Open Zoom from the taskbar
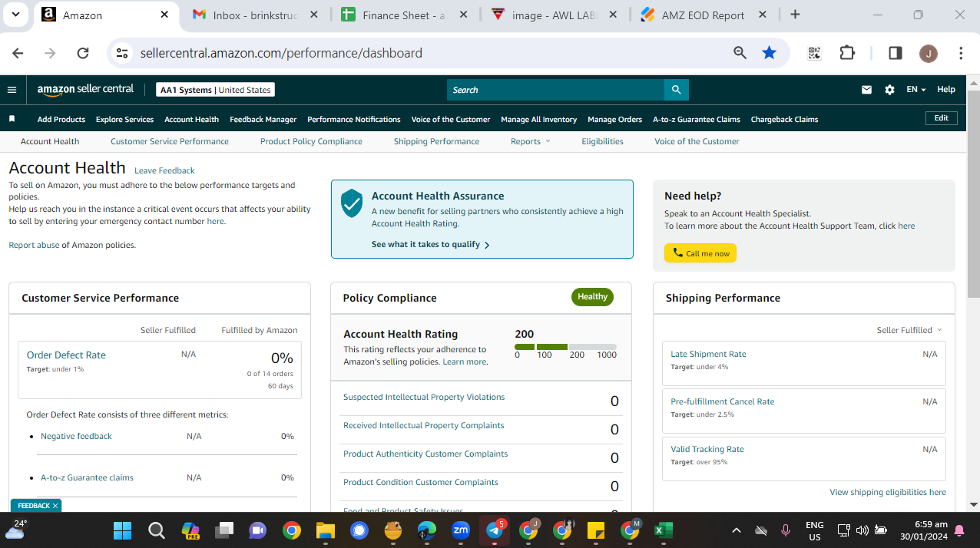This screenshot has height=548, width=980. tap(461, 530)
